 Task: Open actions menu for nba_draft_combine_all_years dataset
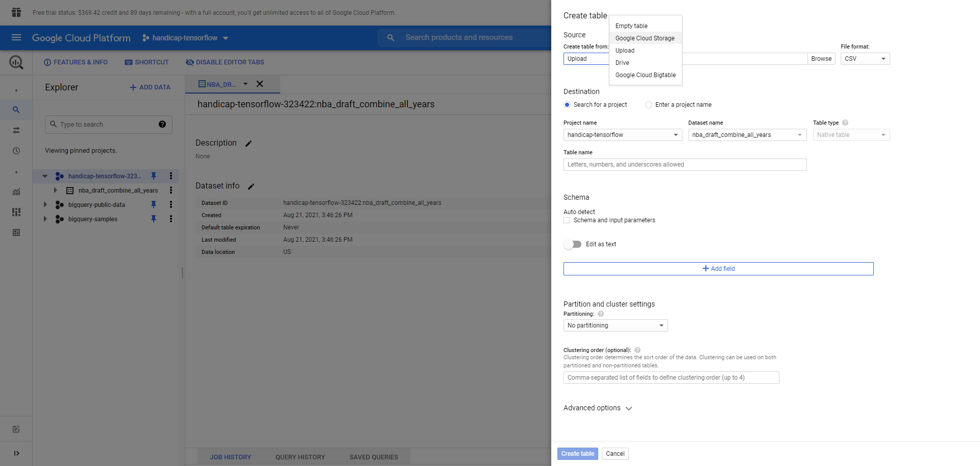click(x=171, y=190)
